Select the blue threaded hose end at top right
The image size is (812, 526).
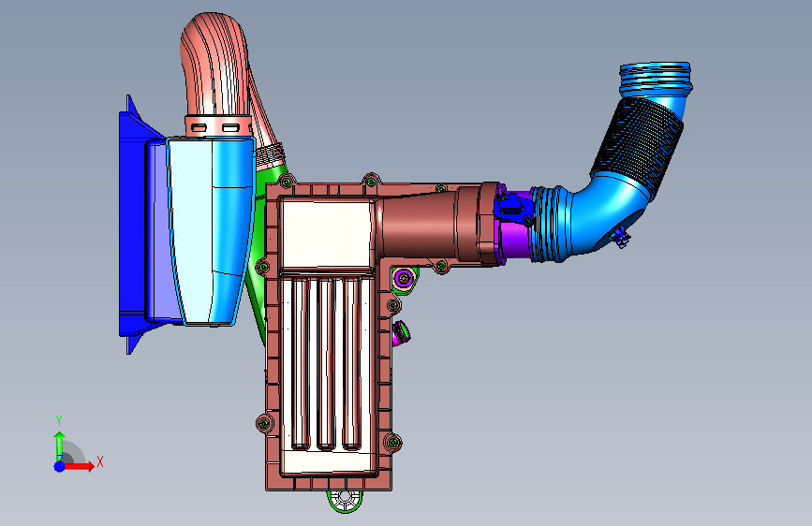click(x=657, y=80)
